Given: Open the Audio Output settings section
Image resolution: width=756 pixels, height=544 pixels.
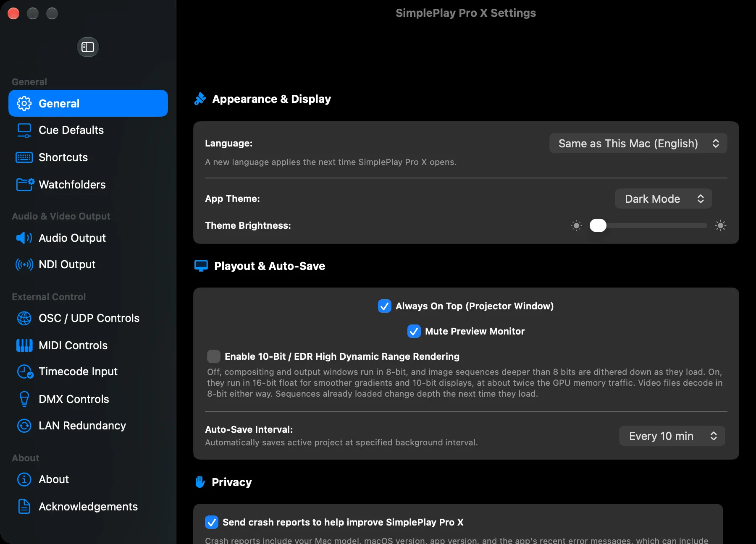Looking at the screenshot, I should pos(88,238).
